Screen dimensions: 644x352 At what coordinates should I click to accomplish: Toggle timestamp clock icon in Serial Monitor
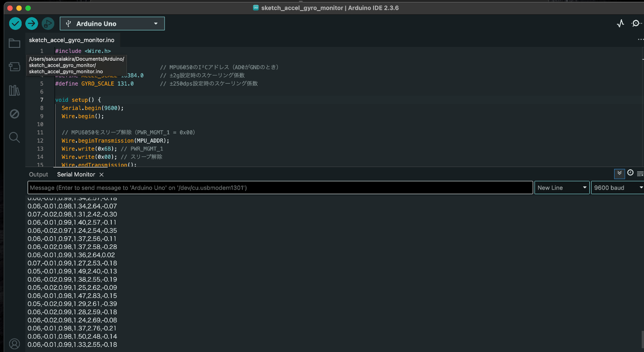[630, 173]
